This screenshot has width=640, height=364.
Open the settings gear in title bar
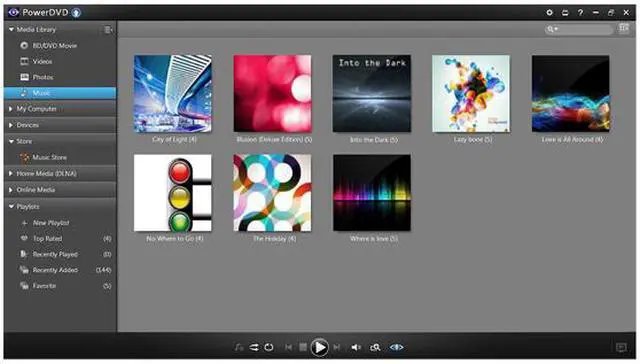point(549,13)
